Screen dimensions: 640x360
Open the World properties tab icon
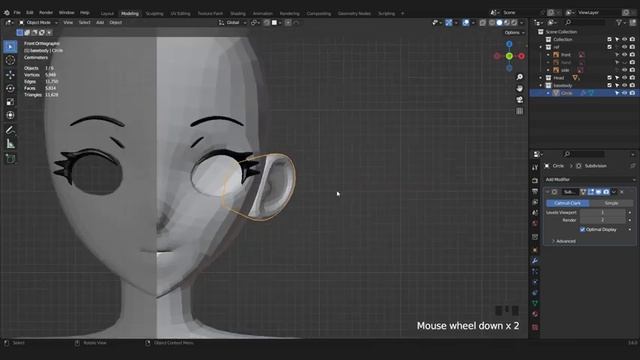535,224
